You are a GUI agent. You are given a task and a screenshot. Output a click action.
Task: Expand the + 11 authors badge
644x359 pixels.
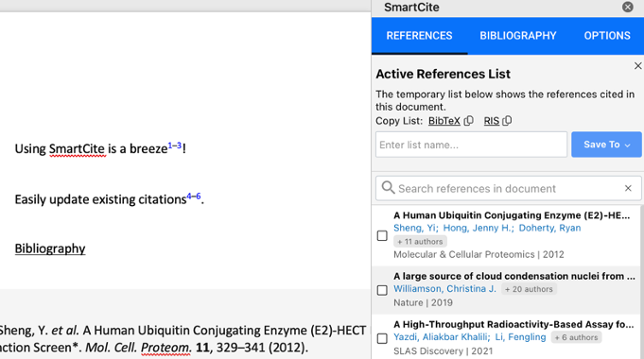tap(420, 242)
